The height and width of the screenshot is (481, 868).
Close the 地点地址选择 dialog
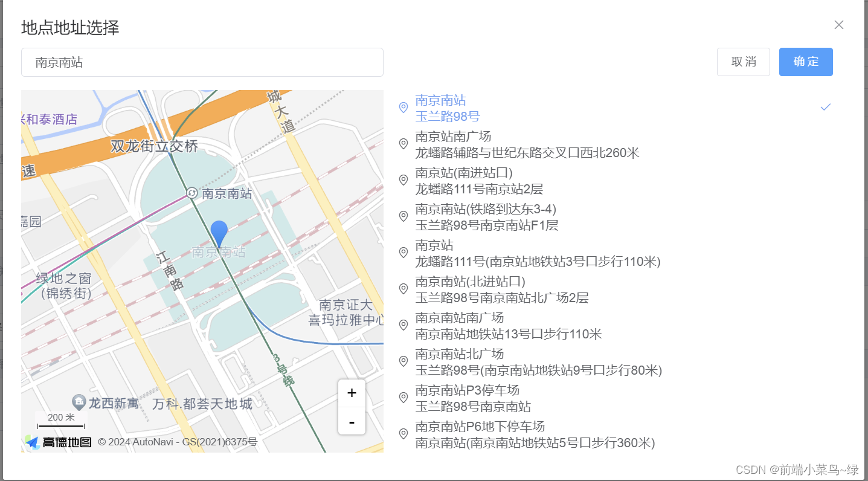[839, 25]
